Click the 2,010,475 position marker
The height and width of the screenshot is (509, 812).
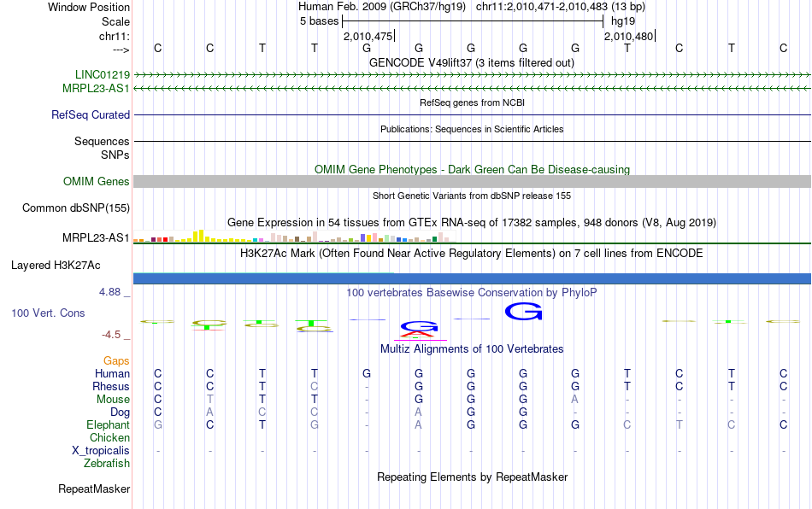pyautogui.click(x=368, y=36)
